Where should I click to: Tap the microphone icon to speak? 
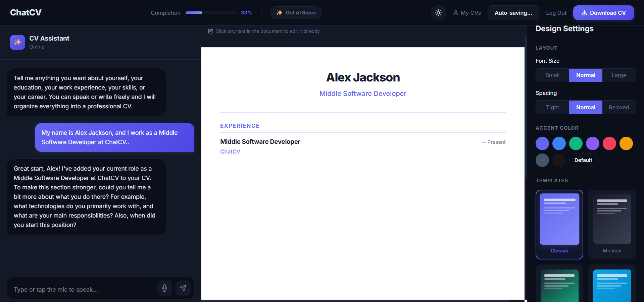tap(164, 288)
